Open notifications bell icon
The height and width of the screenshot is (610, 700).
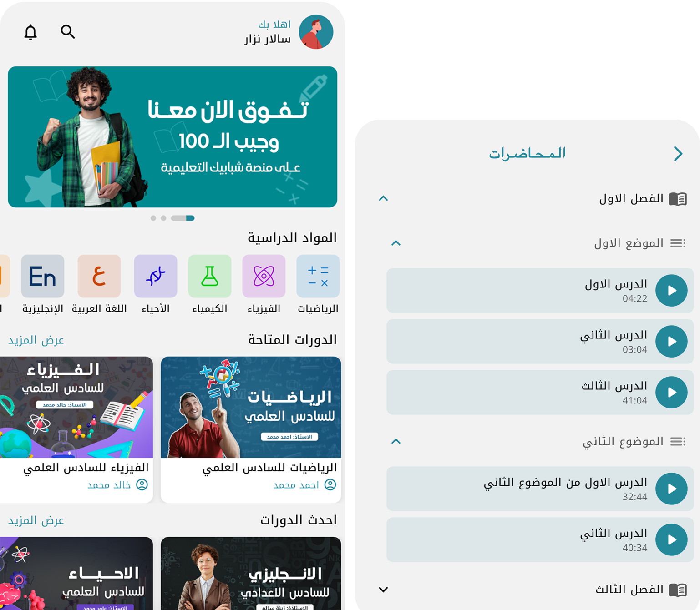(x=30, y=32)
